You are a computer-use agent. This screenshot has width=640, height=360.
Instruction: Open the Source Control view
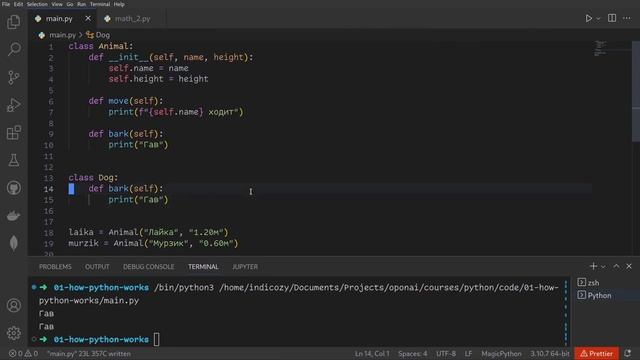coord(13,77)
